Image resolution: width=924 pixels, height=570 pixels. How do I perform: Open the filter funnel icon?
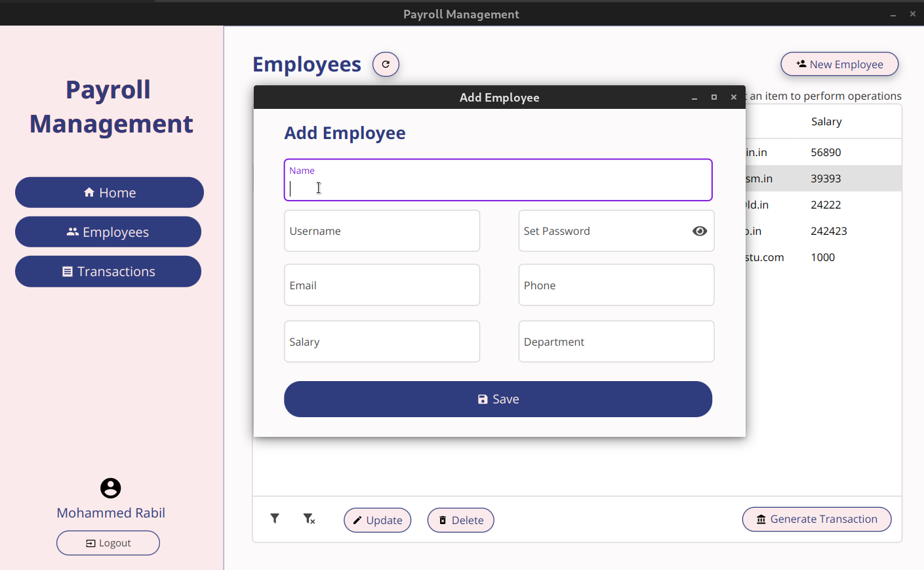click(x=275, y=518)
